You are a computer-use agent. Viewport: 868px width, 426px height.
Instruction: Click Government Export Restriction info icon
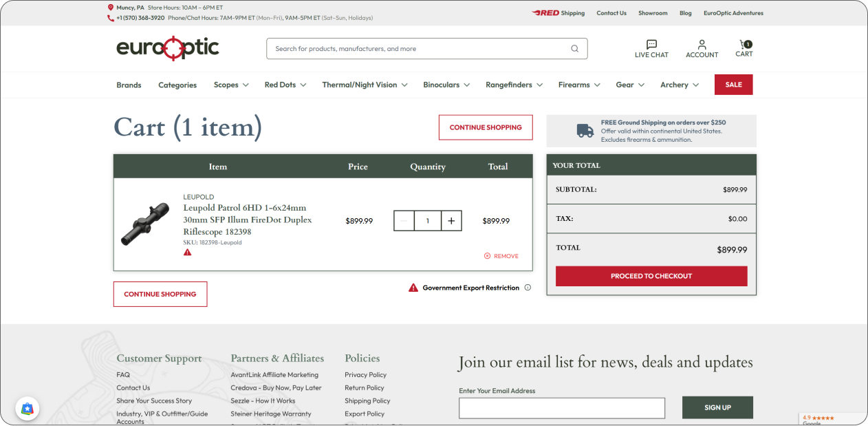pyautogui.click(x=528, y=288)
